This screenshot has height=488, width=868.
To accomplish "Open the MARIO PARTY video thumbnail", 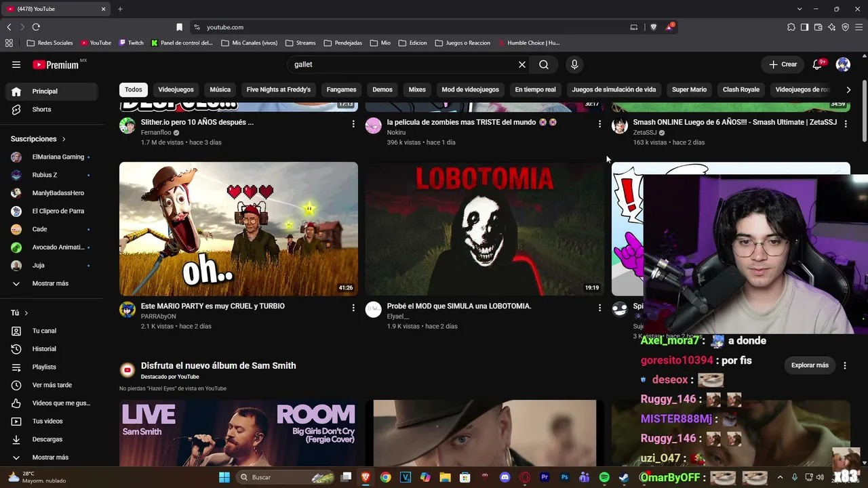I will pos(239,228).
